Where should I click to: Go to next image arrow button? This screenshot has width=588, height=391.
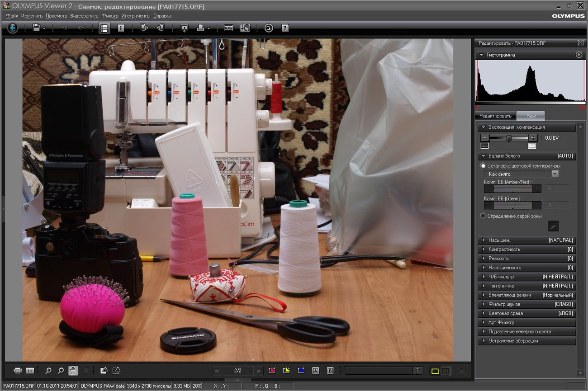click(258, 371)
